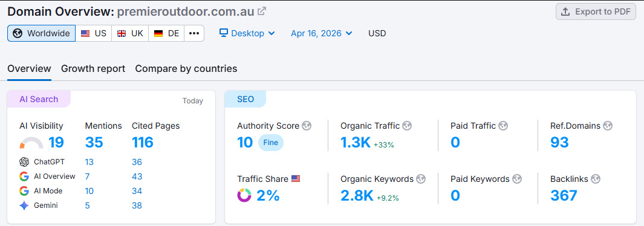Viewport: 644px width, 226px height.
Task: Open Traffic Share value 2%
Action: pos(268,196)
